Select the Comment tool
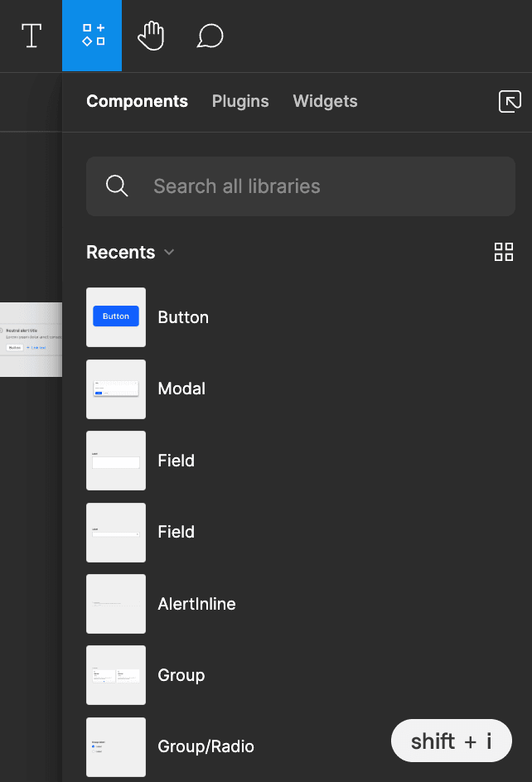This screenshot has width=532, height=782. coord(209,36)
